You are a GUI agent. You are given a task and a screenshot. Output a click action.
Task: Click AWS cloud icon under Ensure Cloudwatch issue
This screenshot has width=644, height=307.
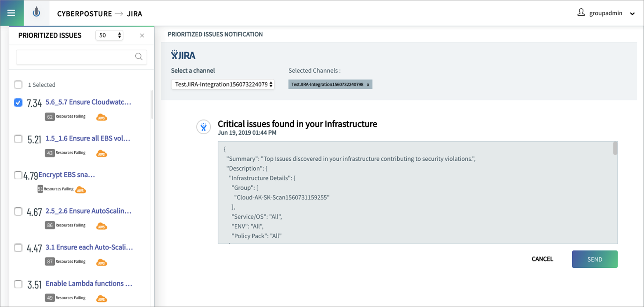(x=101, y=117)
